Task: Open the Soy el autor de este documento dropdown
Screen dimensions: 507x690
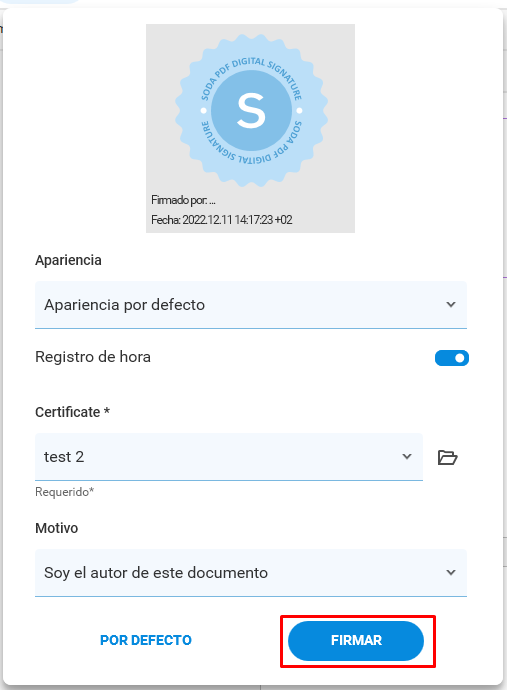Action: tap(251, 573)
